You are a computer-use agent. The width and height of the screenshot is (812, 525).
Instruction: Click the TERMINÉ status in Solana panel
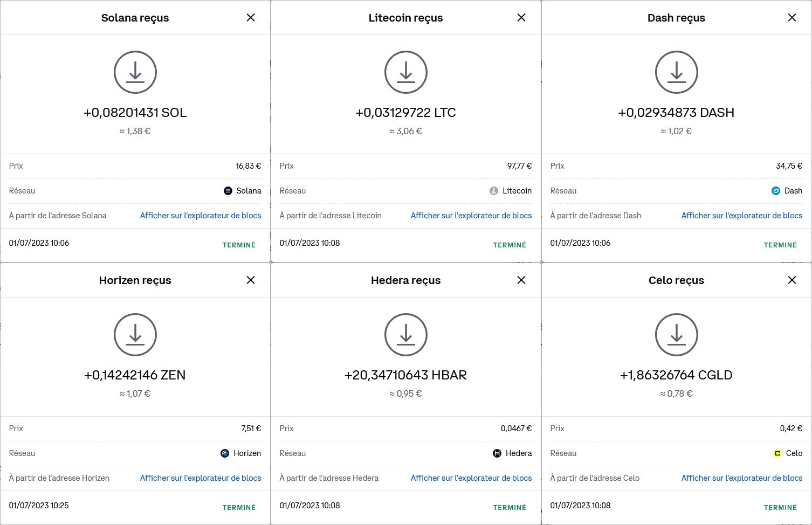(239, 245)
